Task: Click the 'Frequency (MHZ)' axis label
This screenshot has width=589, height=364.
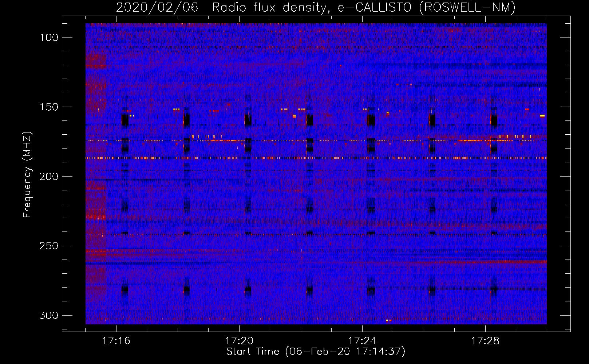Action: coord(27,174)
